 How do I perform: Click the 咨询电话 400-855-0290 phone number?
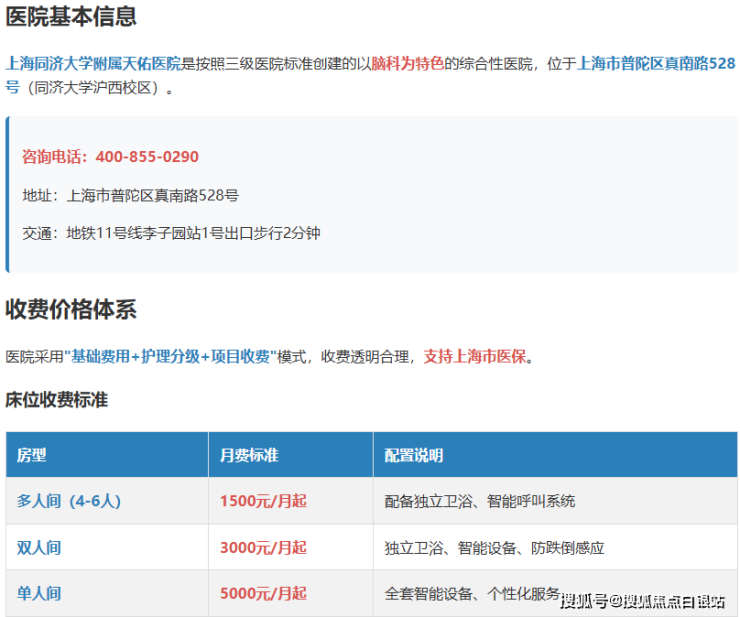click(110, 157)
